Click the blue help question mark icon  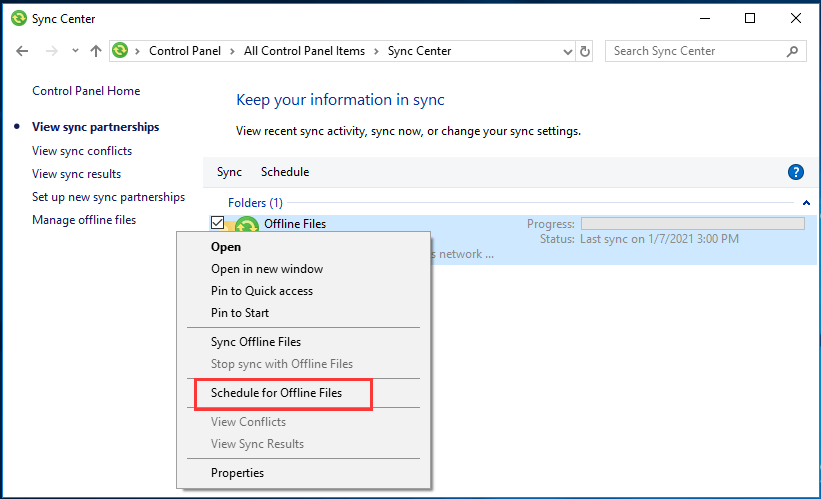(x=796, y=172)
